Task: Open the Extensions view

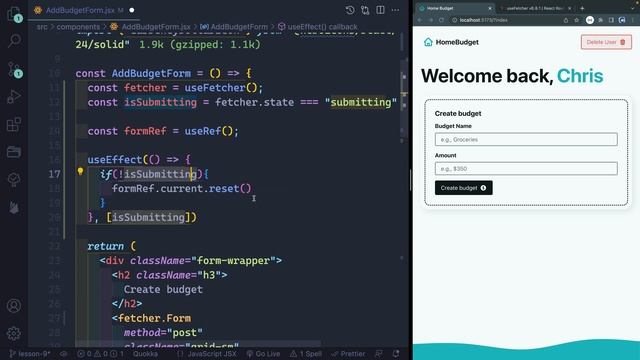Action: click(x=14, y=124)
